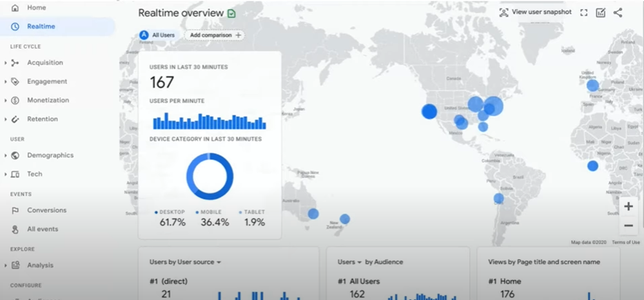Expand the Engagement menu arrow
This screenshot has width=644, height=300.
click(x=6, y=81)
